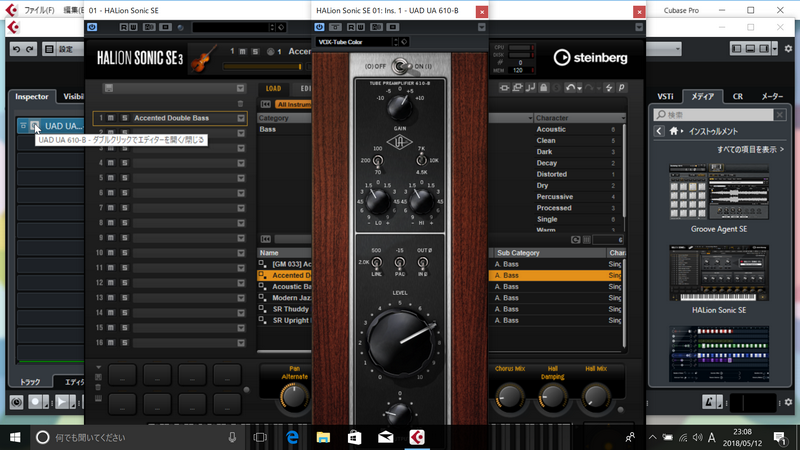The image size is (800, 450).
Task: Go back with Media rack arrow
Action: click(x=659, y=131)
